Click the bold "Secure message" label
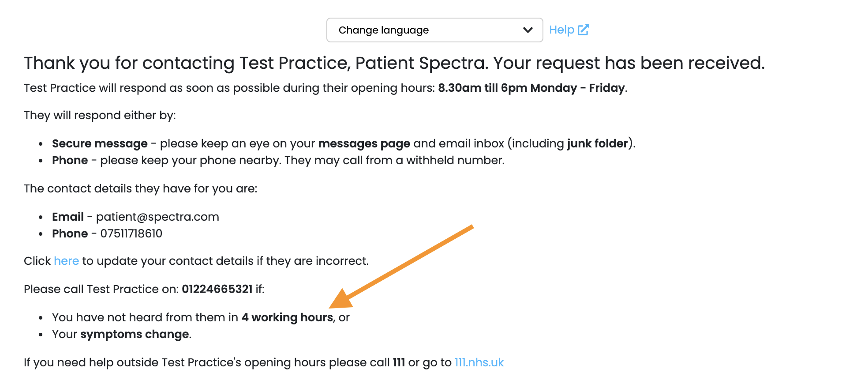The image size is (868, 384). (100, 143)
